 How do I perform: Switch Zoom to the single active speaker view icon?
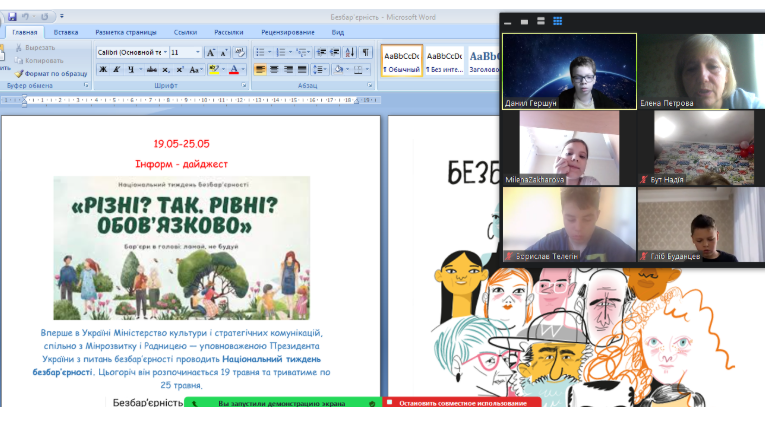point(525,22)
